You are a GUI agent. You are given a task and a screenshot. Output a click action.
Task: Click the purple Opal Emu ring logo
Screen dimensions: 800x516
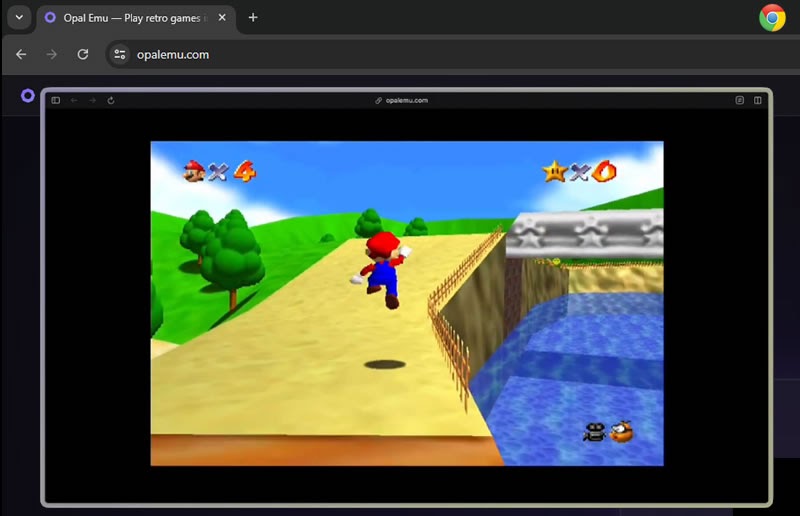click(28, 95)
